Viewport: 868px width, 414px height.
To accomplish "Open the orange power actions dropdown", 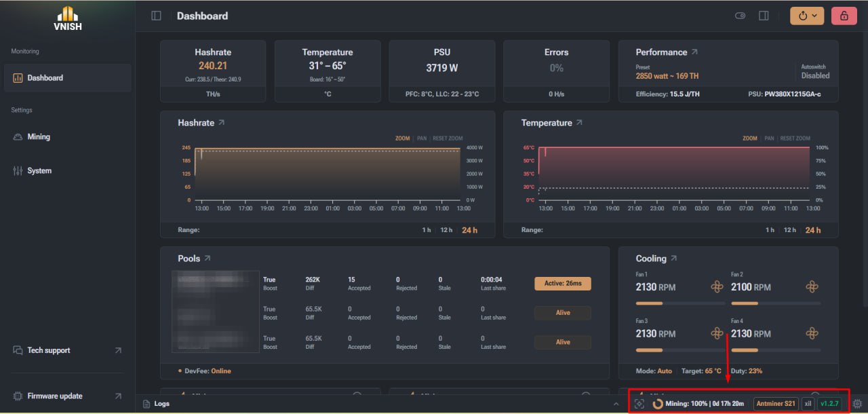I will click(807, 16).
